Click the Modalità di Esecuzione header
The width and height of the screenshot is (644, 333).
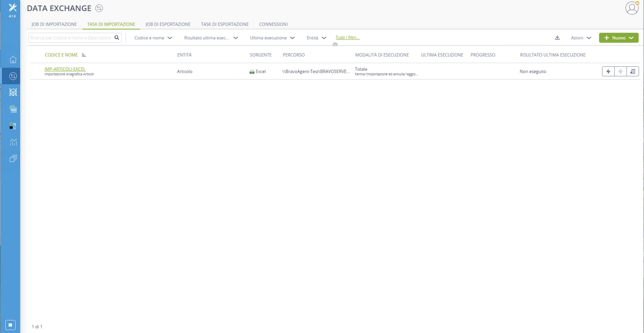382,55
